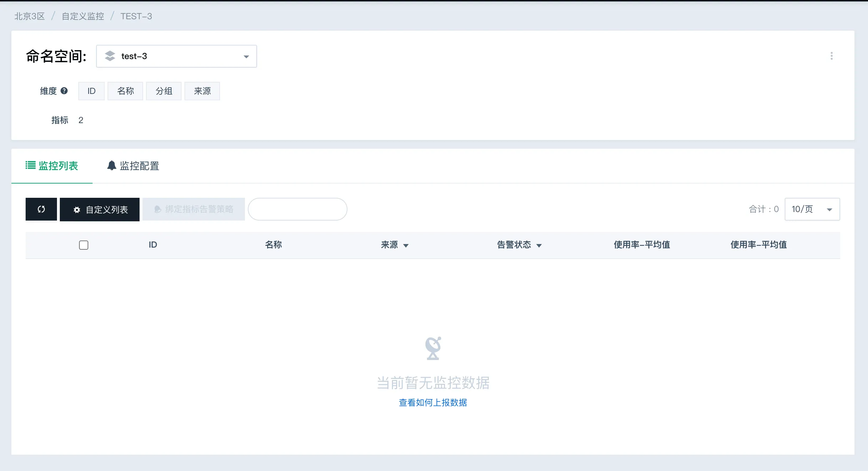Click the refresh list icon button

point(41,209)
